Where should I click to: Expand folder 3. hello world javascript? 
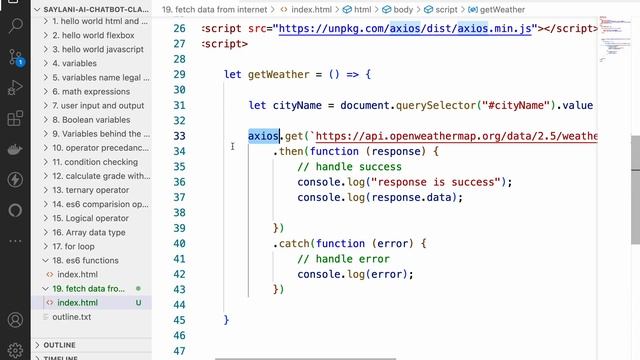45,49
